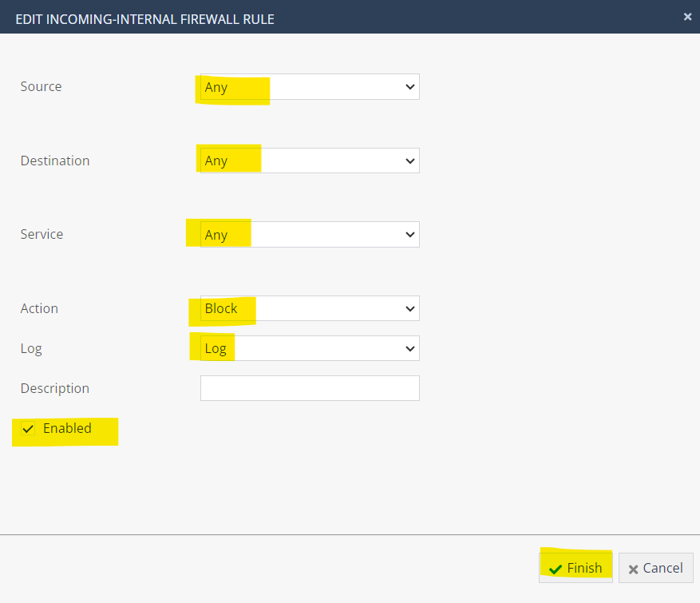The height and width of the screenshot is (603, 700).
Task: Open the Action dropdown set to Block
Action: (x=309, y=308)
